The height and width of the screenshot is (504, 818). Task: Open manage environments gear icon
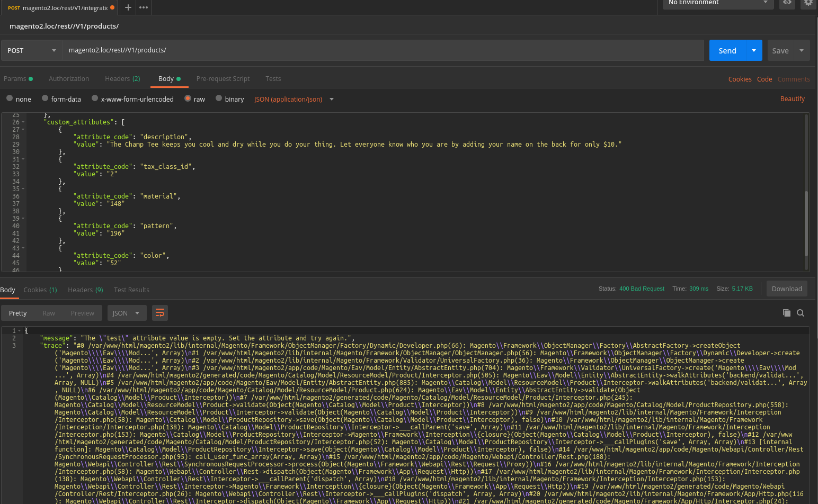(808, 3)
